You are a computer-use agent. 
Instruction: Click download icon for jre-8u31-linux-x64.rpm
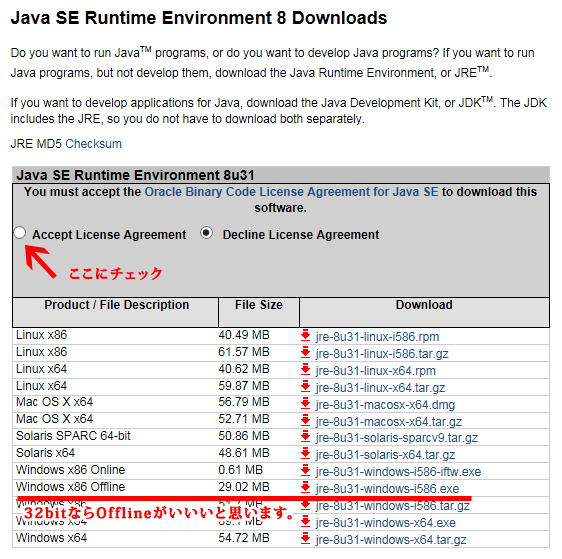(305, 369)
